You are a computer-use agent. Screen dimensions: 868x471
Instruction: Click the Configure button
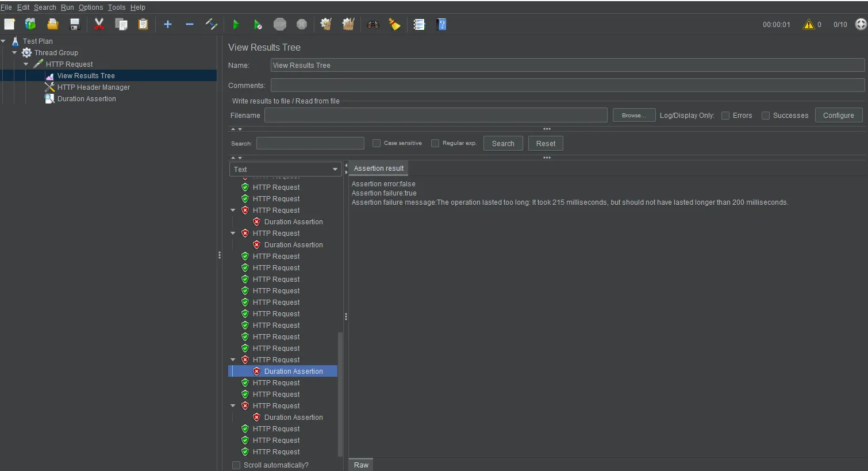point(838,116)
